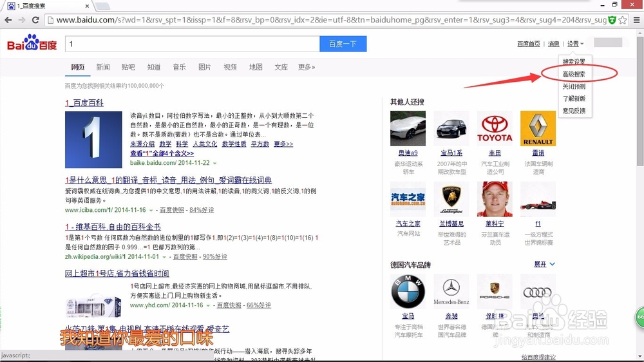The width and height of the screenshot is (644, 362).
Task: Choose 意见反馈 from the settings menu
Action: click(x=574, y=111)
